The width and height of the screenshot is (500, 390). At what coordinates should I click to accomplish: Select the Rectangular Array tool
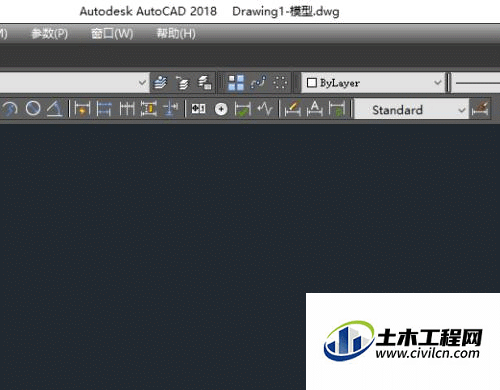(x=236, y=82)
